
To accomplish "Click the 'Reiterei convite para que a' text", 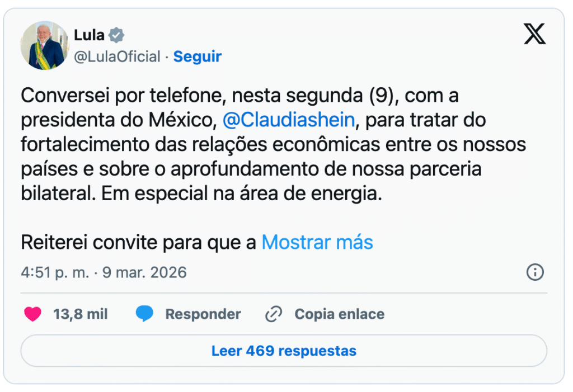I will [x=139, y=242].
